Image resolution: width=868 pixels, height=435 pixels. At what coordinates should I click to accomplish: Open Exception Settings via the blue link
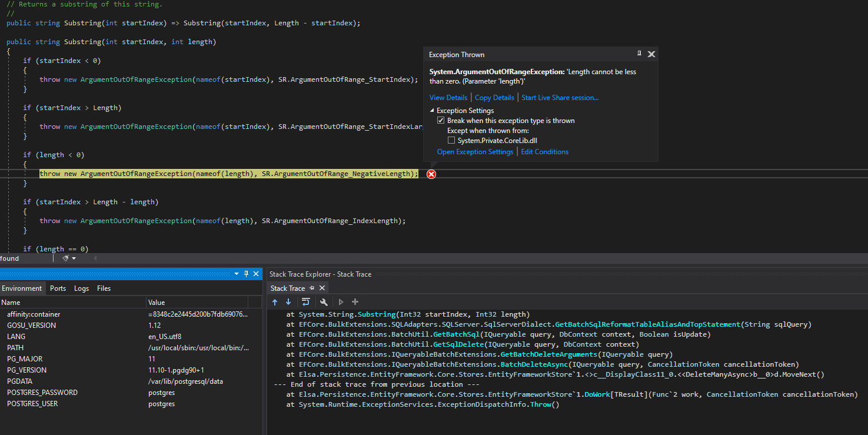click(x=475, y=151)
